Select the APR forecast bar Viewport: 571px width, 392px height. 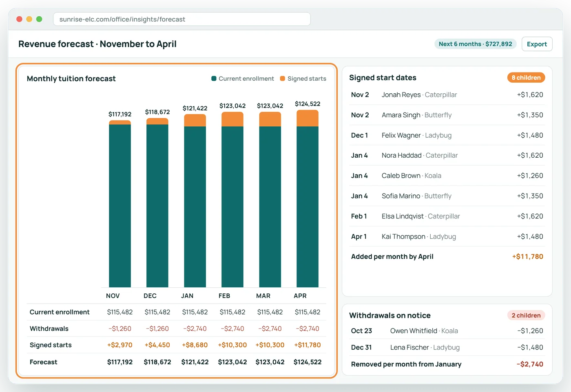pos(308,199)
